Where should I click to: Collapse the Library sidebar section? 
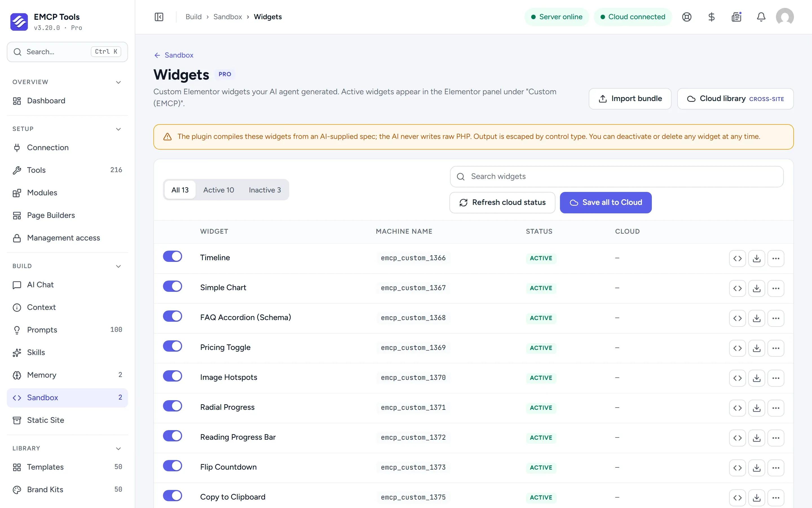[118, 448]
